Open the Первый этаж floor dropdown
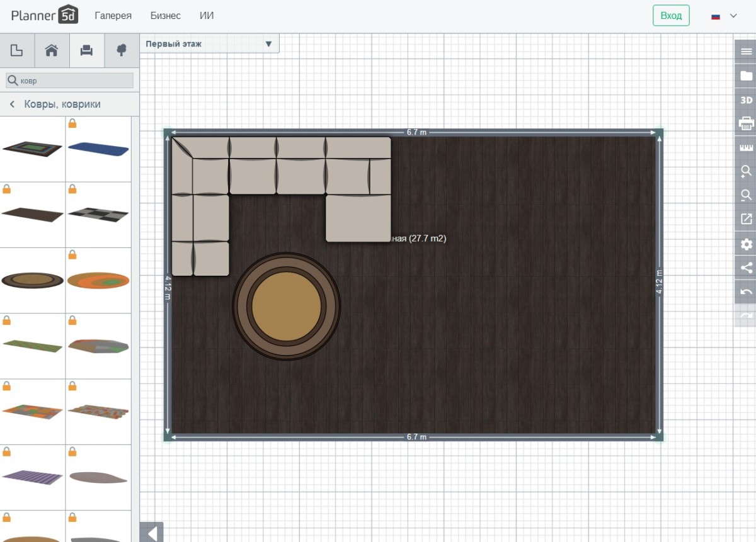 point(209,44)
